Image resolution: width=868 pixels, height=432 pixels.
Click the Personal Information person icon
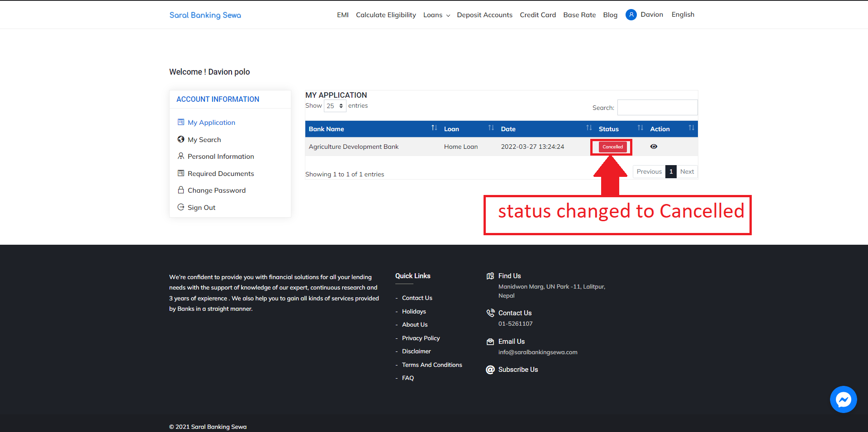tap(181, 156)
